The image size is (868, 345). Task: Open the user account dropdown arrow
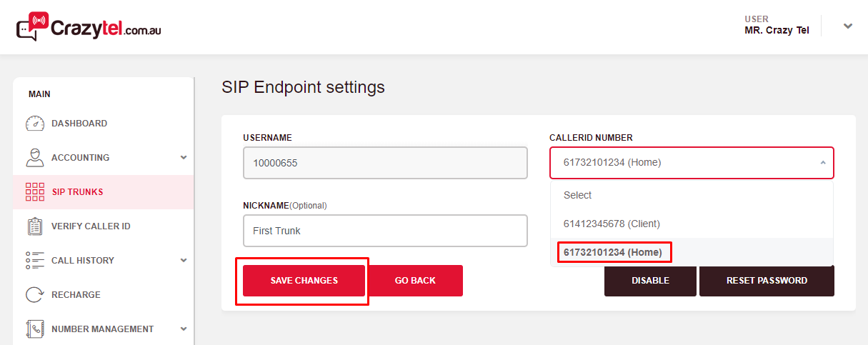848,26
